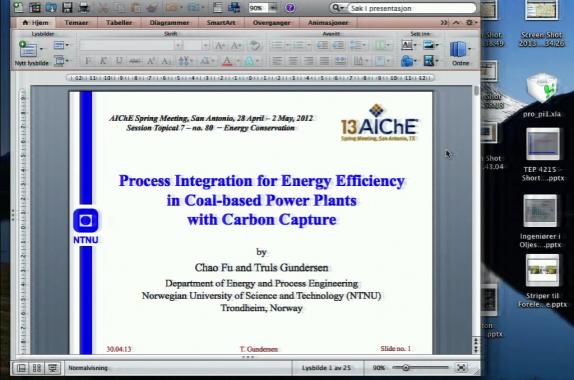Toggle bold F formatting button

[88, 61]
